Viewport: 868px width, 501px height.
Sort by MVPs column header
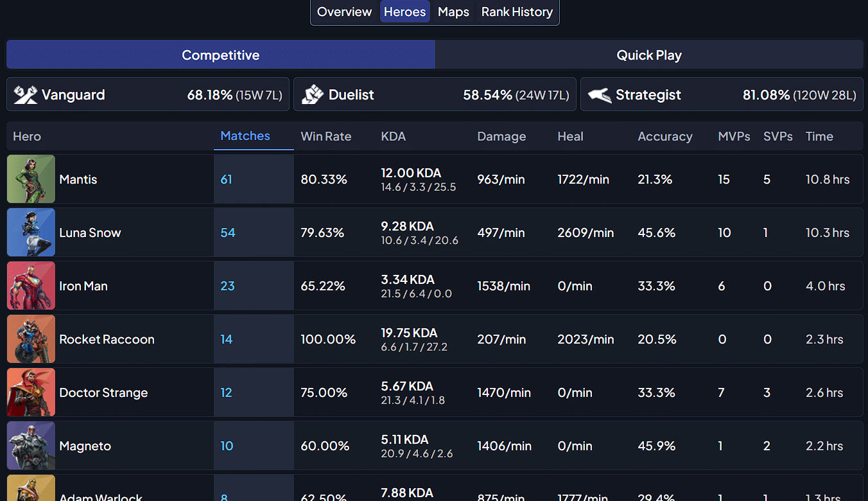coord(734,136)
